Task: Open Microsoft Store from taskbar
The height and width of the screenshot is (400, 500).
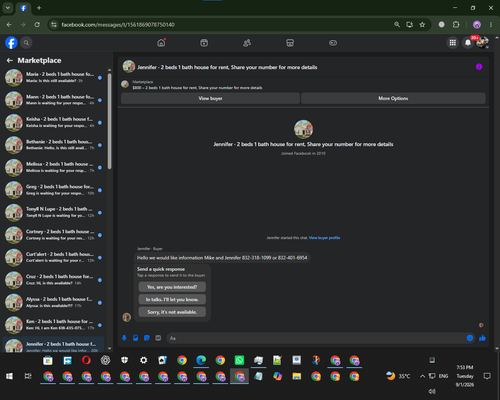Action: pyautogui.click(x=48, y=360)
